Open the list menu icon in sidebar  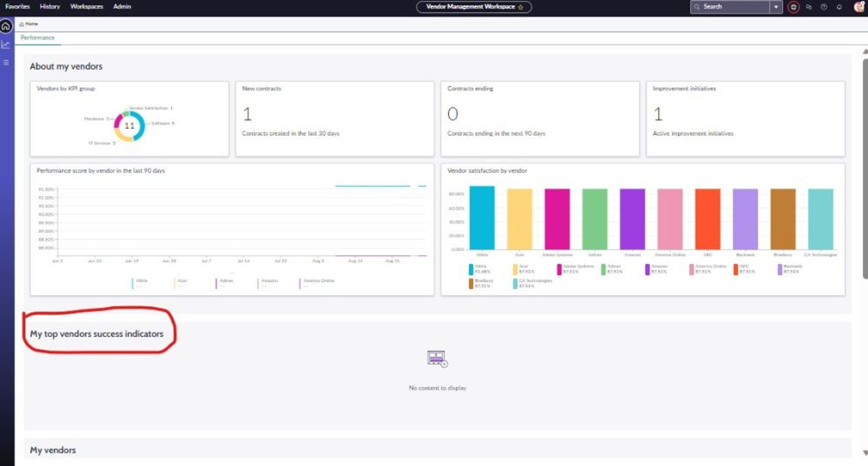click(6, 62)
